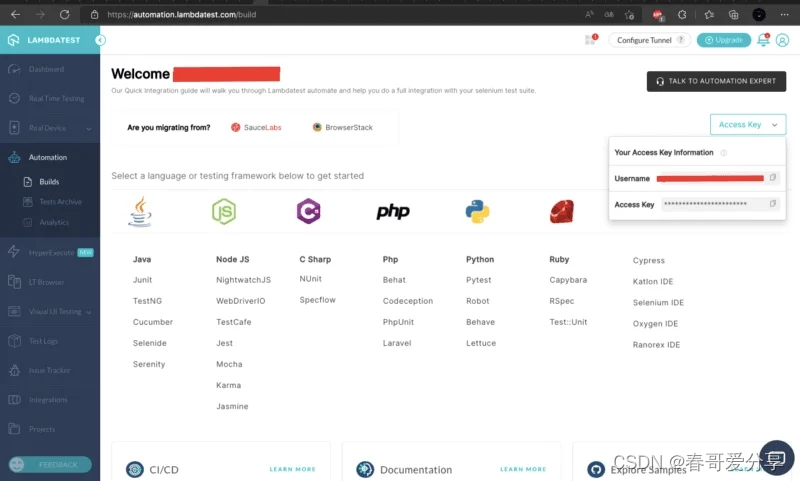Click the Ruby gem logo icon
The height and width of the screenshot is (481, 800).
click(562, 211)
